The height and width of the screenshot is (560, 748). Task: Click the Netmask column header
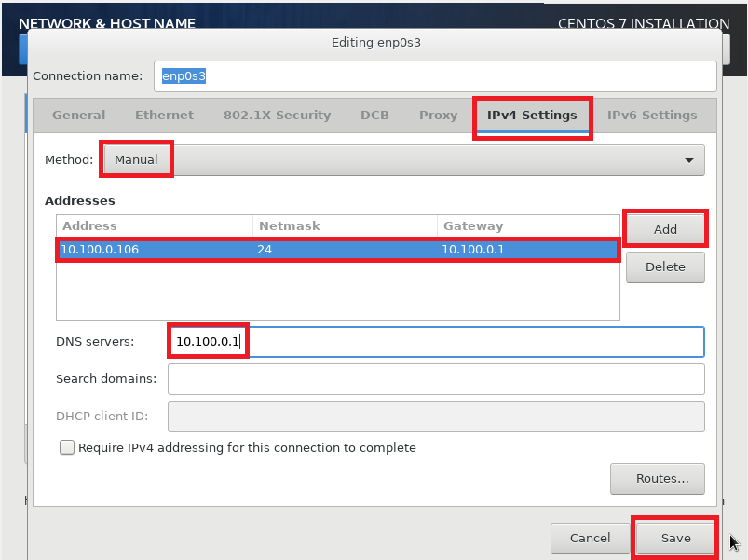tap(345, 226)
